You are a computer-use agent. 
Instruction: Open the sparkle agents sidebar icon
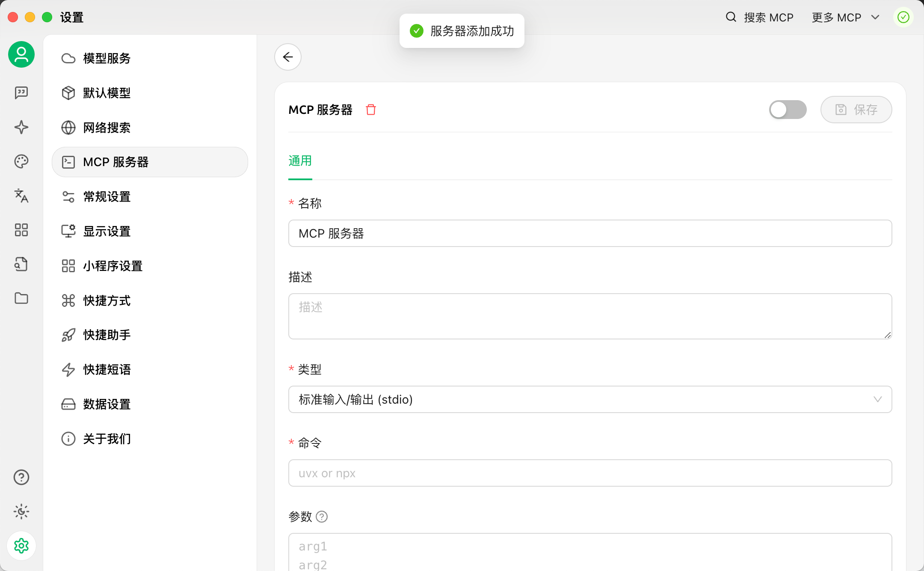pyautogui.click(x=21, y=127)
